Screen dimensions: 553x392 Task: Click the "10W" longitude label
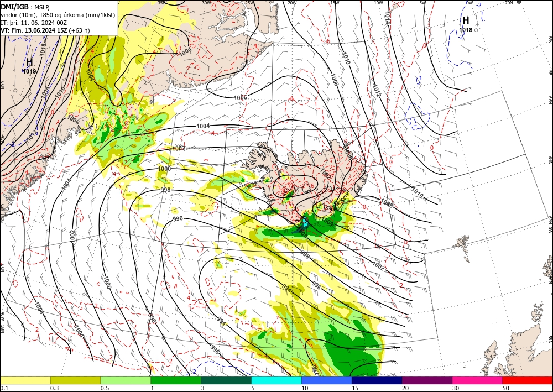(378, 3)
